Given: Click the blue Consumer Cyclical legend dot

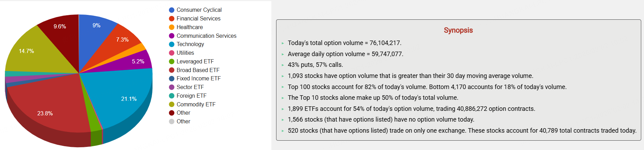Looking at the screenshot, I should (x=171, y=10).
